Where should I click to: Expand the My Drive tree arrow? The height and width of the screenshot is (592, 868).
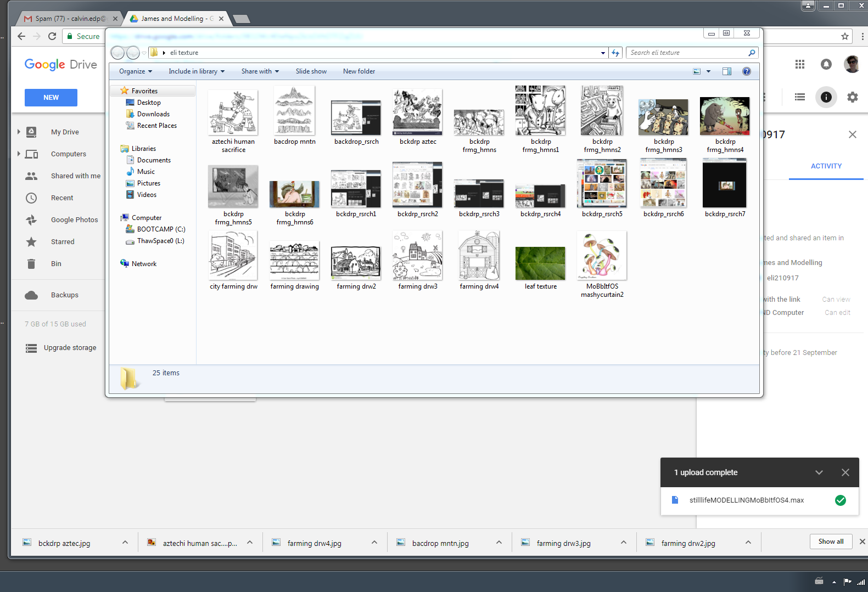(x=19, y=132)
